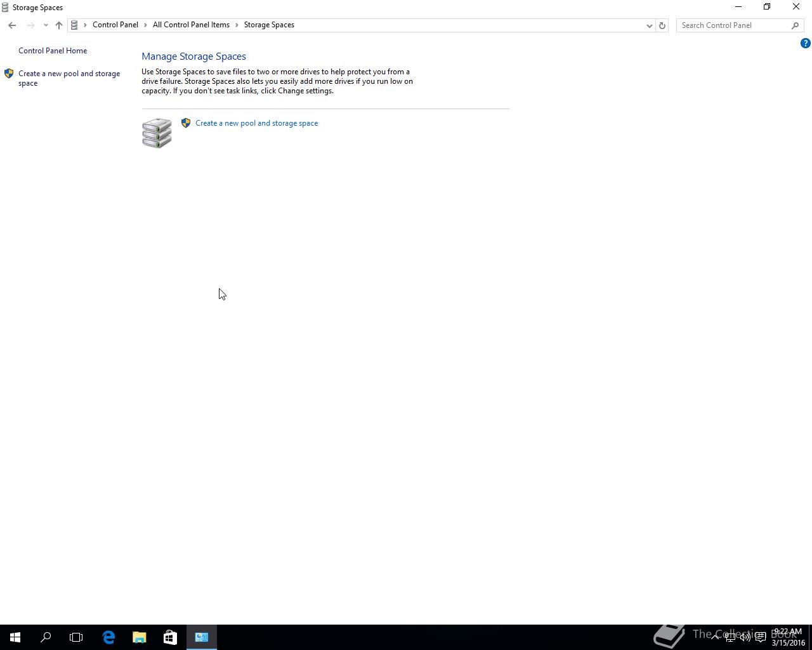Screen dimensions: 812x650
Task: Launch Microsoft Edge from taskbar
Action: [108, 637]
